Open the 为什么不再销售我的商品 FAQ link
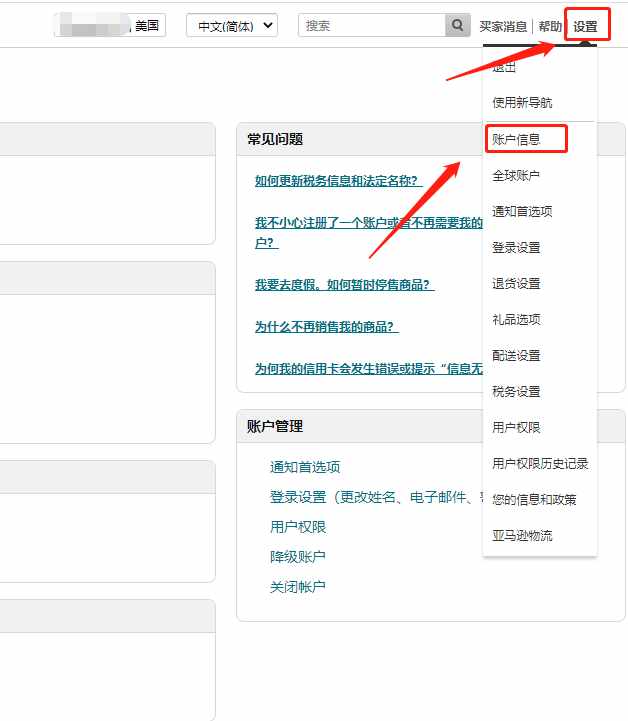 pos(326,326)
